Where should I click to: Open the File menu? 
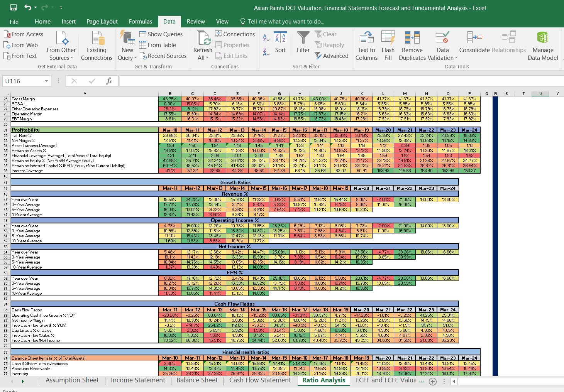click(x=14, y=22)
